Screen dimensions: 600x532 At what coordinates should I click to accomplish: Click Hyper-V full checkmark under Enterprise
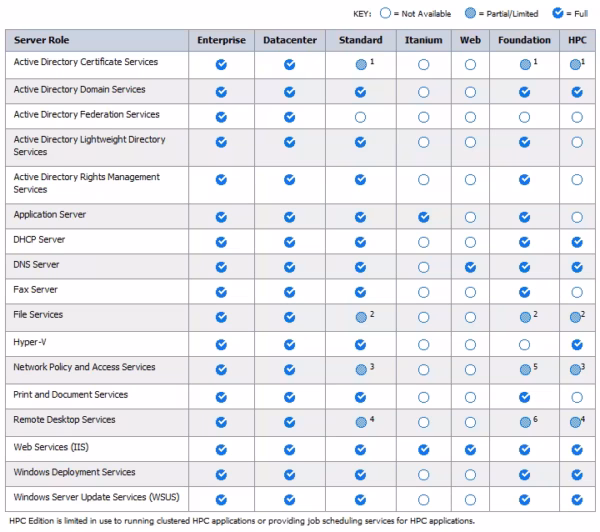(x=222, y=344)
